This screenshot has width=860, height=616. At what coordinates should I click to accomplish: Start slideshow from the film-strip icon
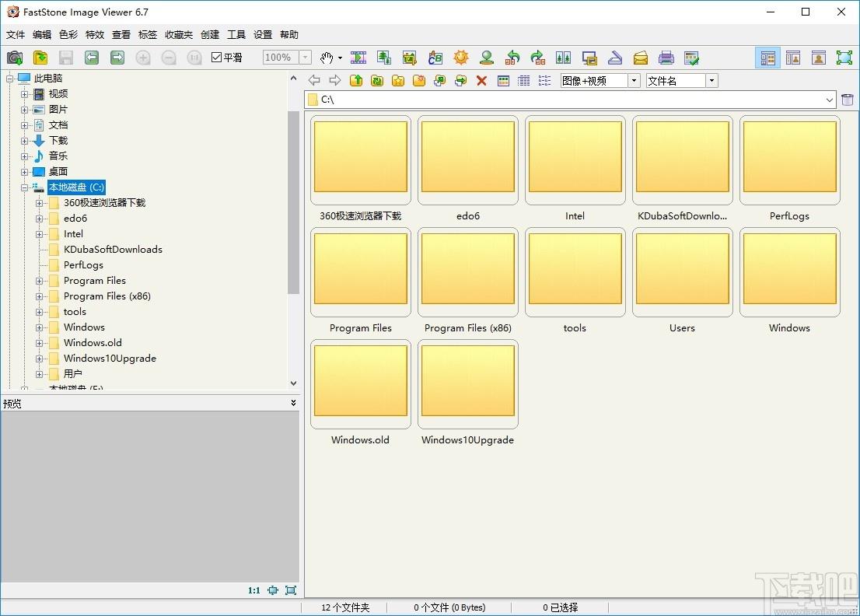point(358,58)
